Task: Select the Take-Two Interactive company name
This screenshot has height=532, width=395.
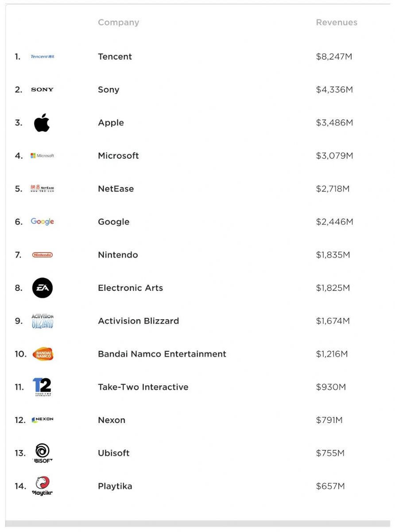Action: coord(143,387)
